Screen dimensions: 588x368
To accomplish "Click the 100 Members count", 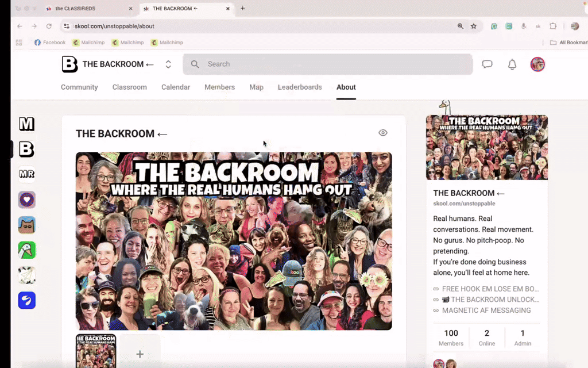I will 451,338.
